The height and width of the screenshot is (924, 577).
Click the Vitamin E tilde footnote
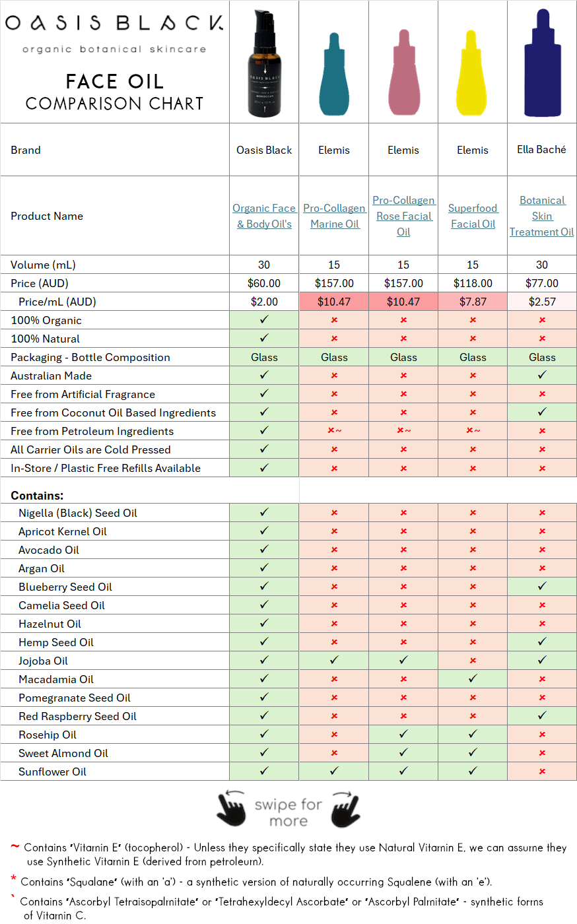click(289, 854)
